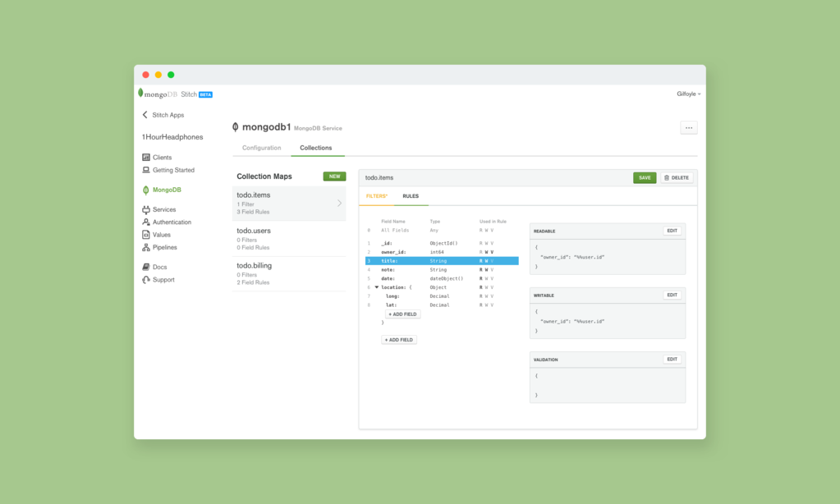Create a NEW collection map
The width and height of the screenshot is (840, 504).
click(334, 176)
